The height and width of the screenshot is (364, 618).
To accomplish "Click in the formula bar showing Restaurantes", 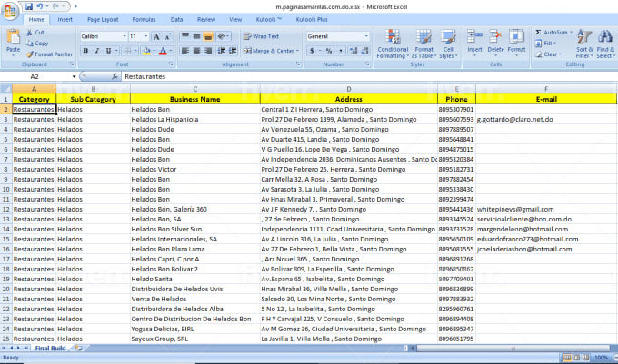I will [368, 76].
